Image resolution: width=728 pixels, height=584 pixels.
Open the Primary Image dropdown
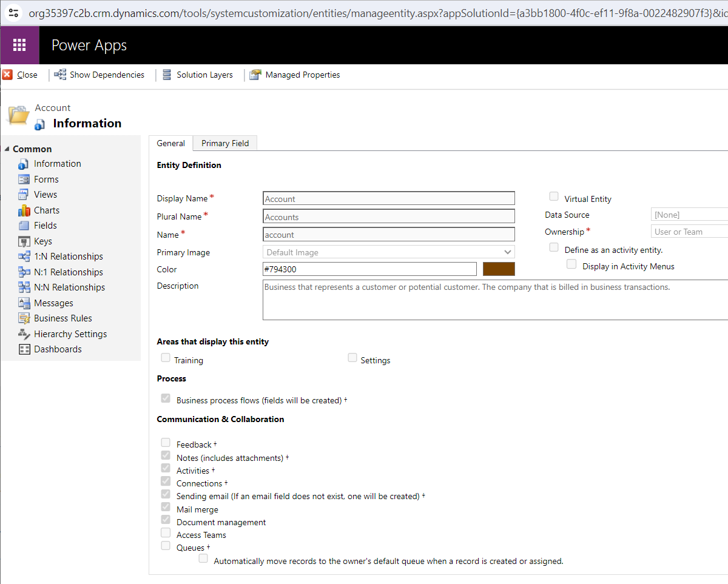[389, 252]
